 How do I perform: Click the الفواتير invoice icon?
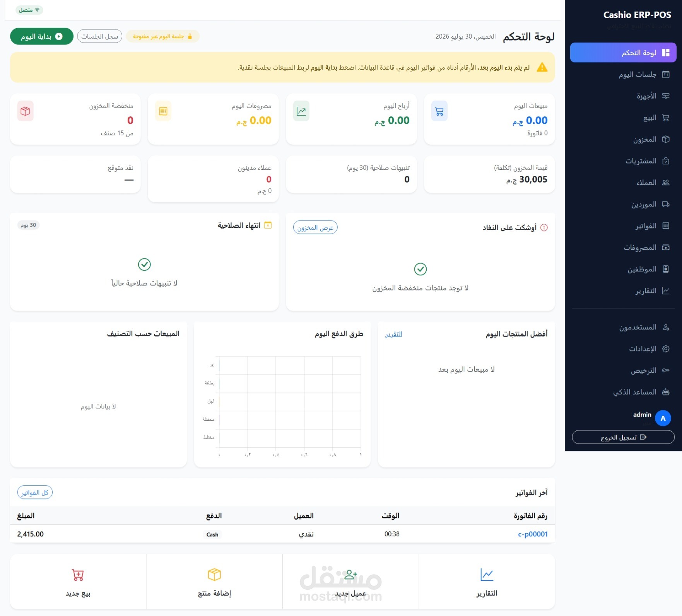[x=666, y=226]
